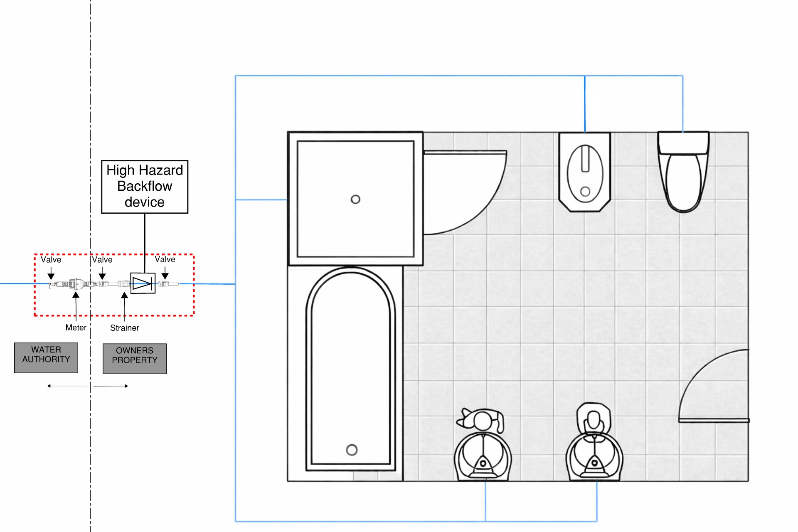Click the Valve label just right of the boundary line
798x532 pixels.
pyautogui.click(x=102, y=260)
